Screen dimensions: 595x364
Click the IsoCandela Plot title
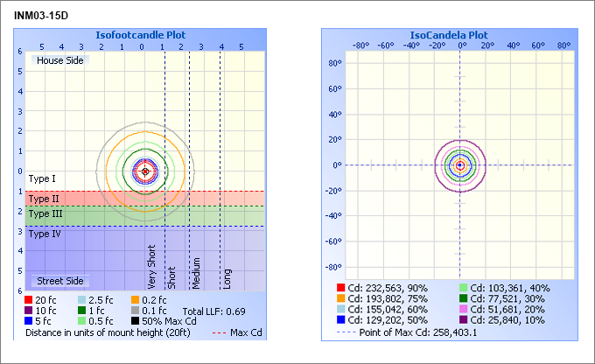tap(449, 35)
